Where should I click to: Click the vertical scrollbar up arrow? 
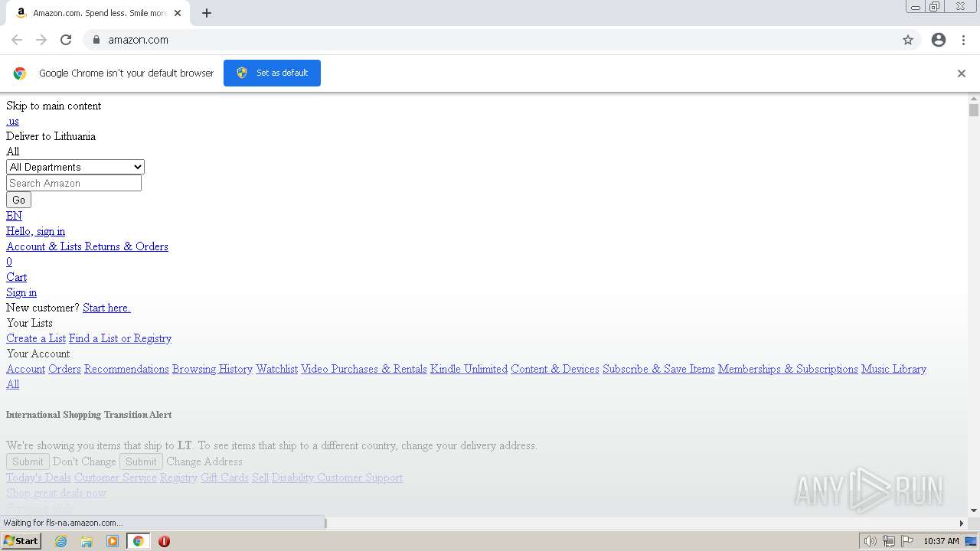click(974, 99)
